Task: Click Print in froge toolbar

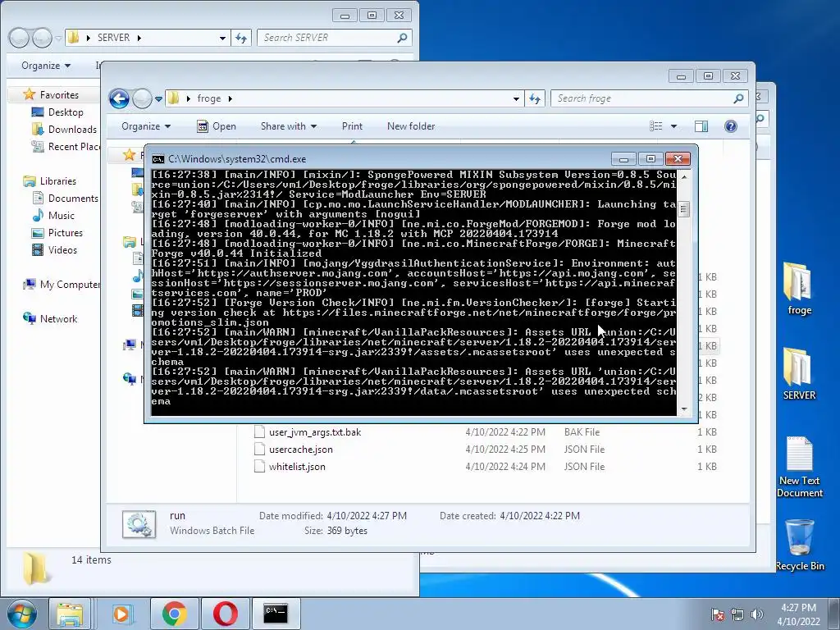Action: (x=352, y=126)
